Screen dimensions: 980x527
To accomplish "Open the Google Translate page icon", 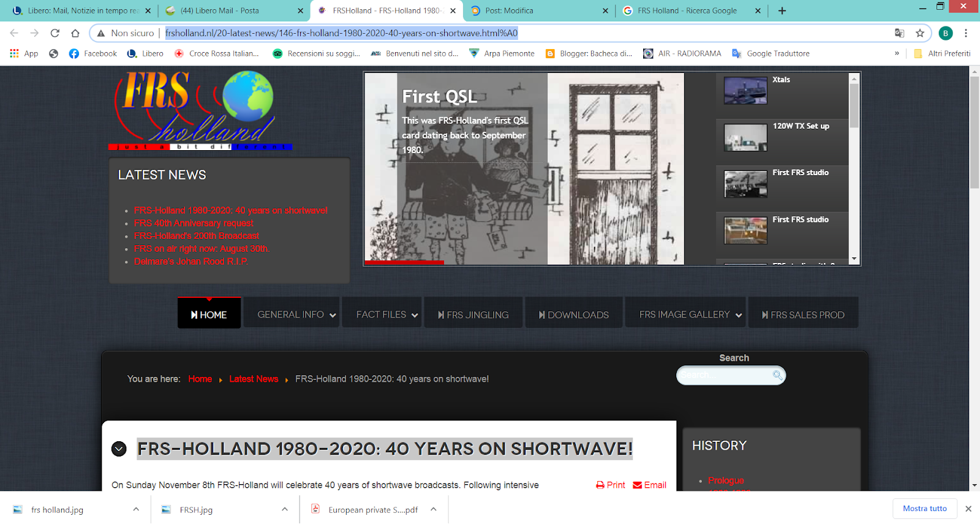I will 899,33.
